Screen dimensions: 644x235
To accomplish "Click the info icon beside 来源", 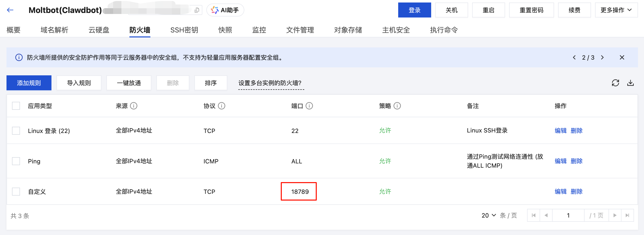I will click(134, 106).
